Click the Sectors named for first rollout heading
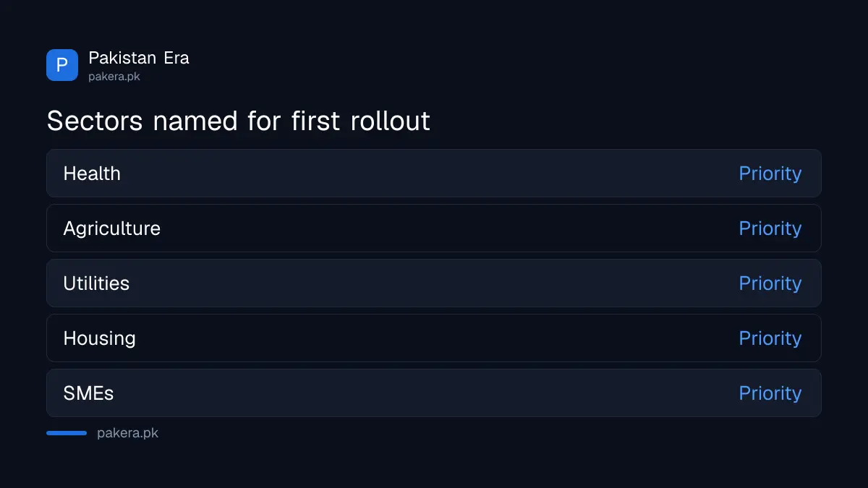868x488 pixels. (x=239, y=121)
